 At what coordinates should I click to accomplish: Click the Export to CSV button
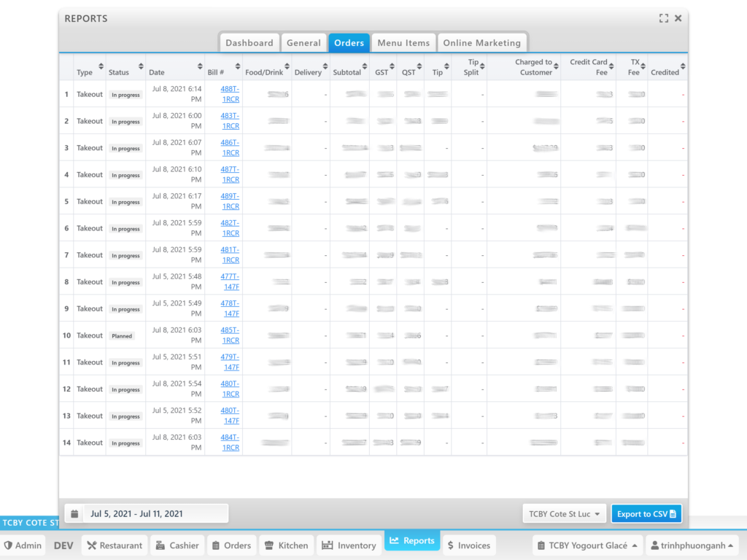click(646, 514)
